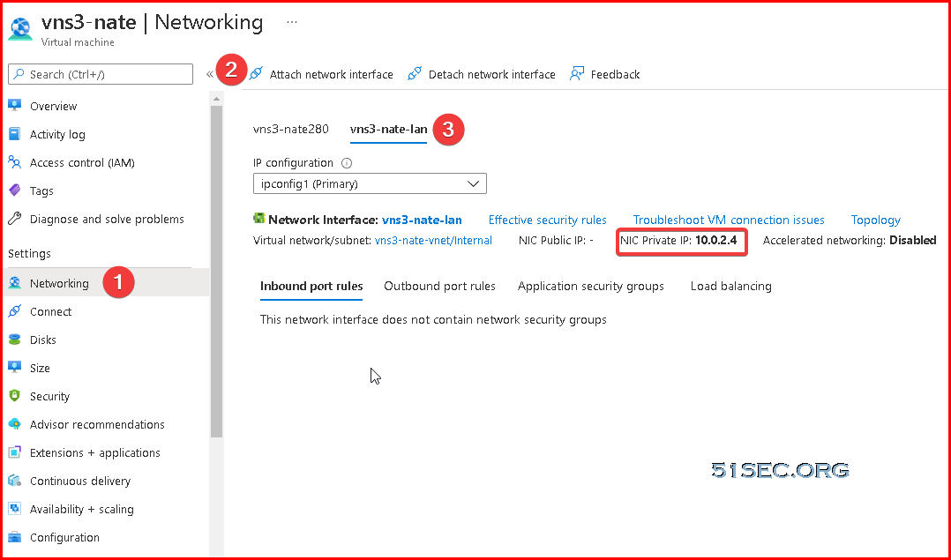Click the Diagnose wrench icon
951x560 pixels.
coord(14,219)
